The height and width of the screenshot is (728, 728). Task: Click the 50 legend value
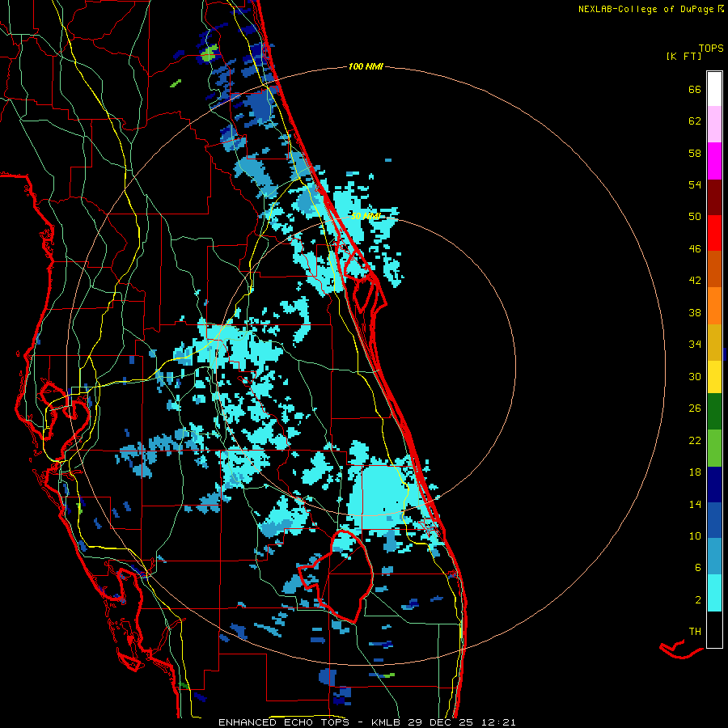pyautogui.click(x=695, y=216)
